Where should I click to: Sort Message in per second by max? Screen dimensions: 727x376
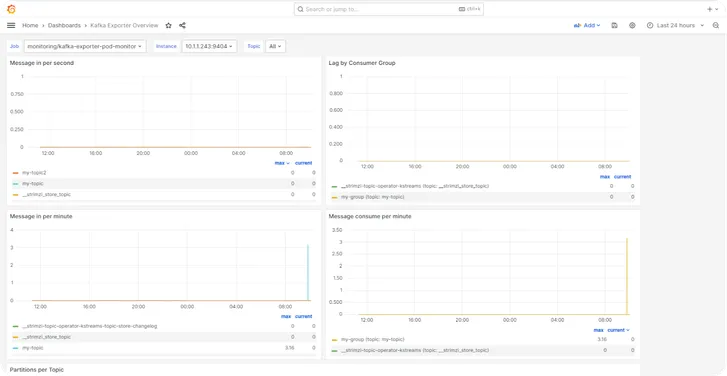click(282, 163)
